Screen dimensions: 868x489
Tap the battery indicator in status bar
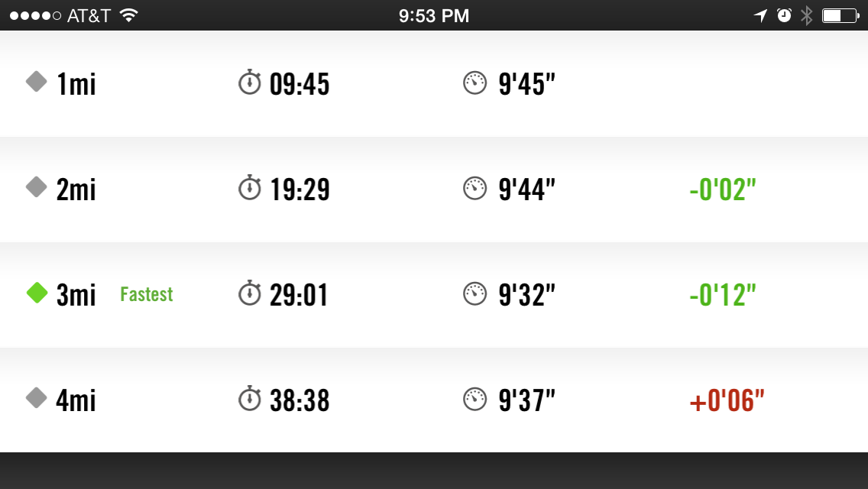[840, 15]
